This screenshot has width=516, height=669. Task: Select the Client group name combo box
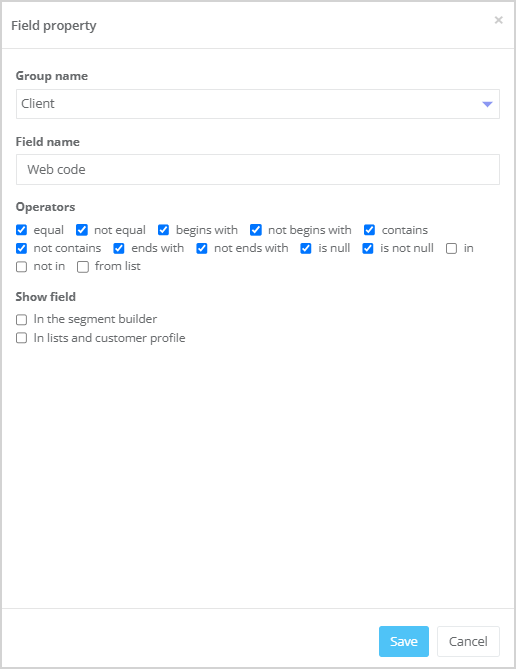click(x=258, y=104)
